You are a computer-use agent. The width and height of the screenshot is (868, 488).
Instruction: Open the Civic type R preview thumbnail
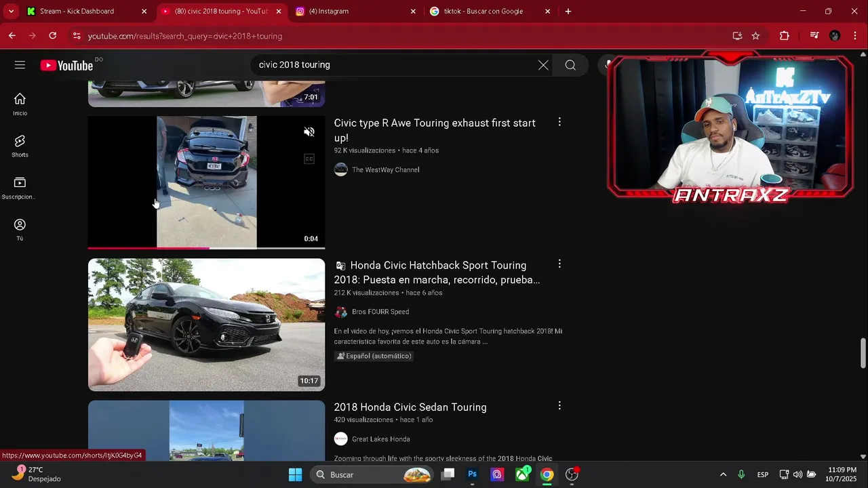206,182
